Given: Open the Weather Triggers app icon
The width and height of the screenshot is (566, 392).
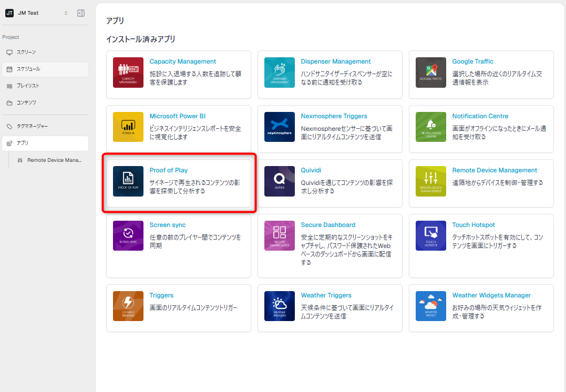Looking at the screenshot, I should pos(280,306).
